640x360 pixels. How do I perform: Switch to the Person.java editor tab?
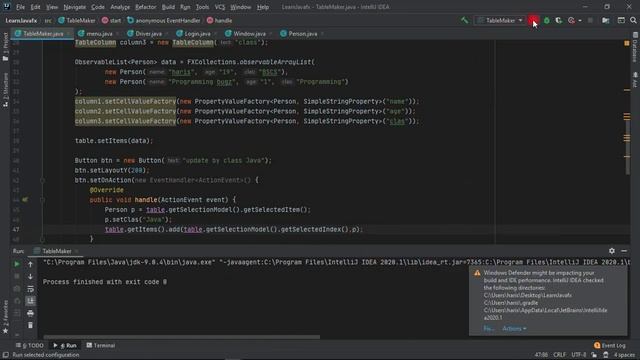(x=302, y=34)
